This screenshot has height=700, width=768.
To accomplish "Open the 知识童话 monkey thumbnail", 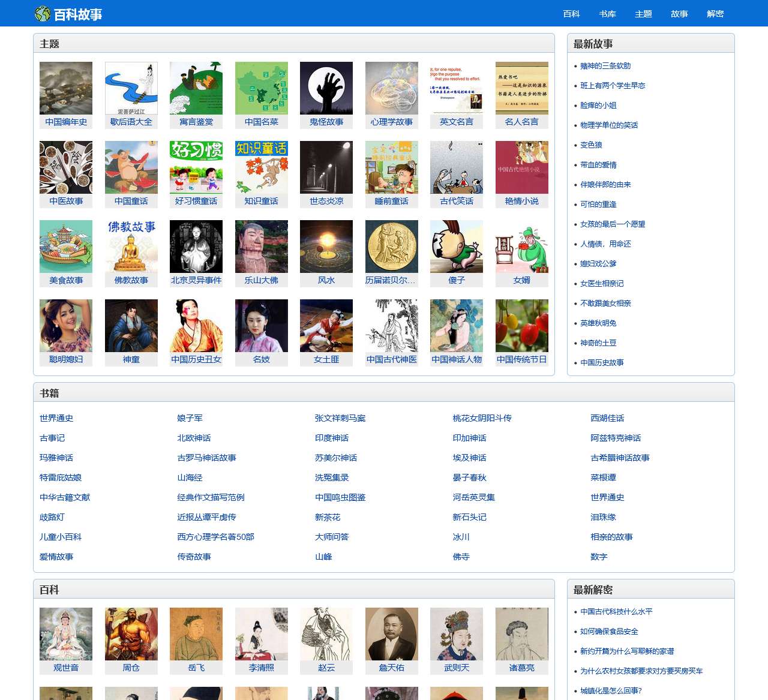I will [x=262, y=167].
